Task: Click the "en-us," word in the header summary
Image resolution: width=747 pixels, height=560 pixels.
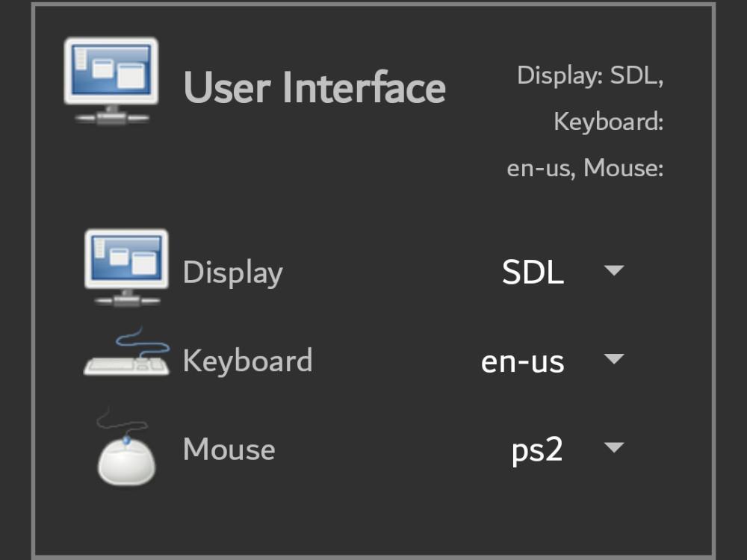Action: pyautogui.click(x=541, y=168)
